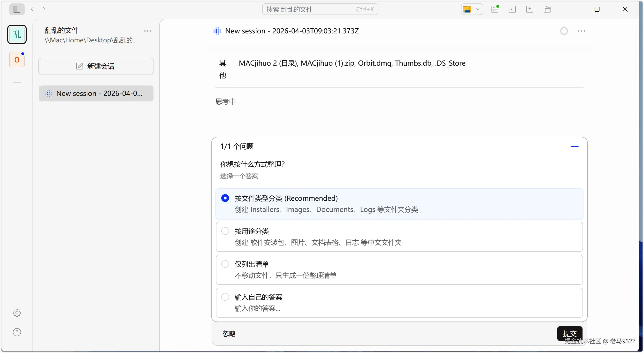Switch to the orange 'O' project
The width and height of the screenshot is (644, 353).
pyautogui.click(x=17, y=60)
